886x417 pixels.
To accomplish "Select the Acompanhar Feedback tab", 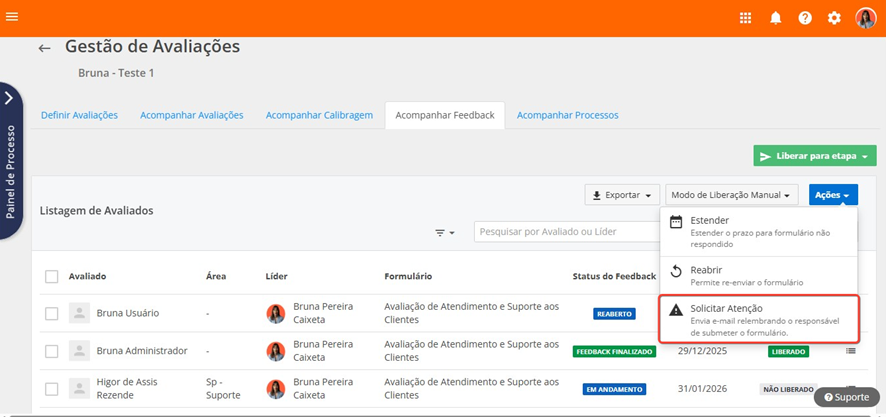I will pyautogui.click(x=445, y=115).
